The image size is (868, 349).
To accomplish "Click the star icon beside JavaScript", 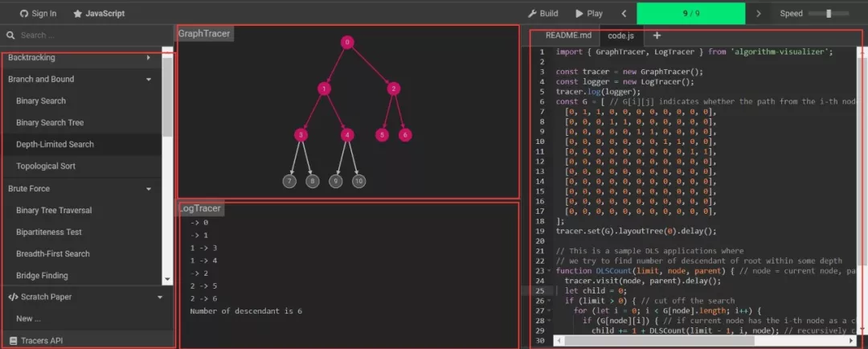I will (x=77, y=14).
